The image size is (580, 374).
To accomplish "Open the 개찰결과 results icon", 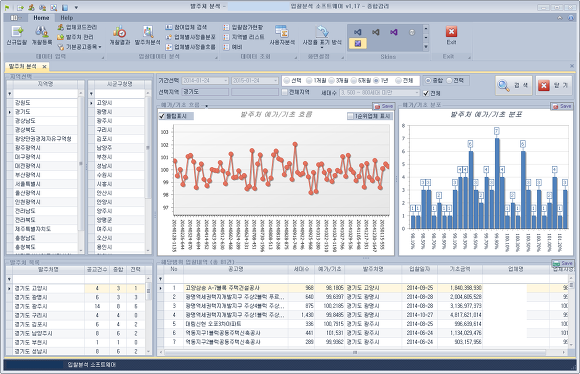I will pyautogui.click(x=119, y=36).
